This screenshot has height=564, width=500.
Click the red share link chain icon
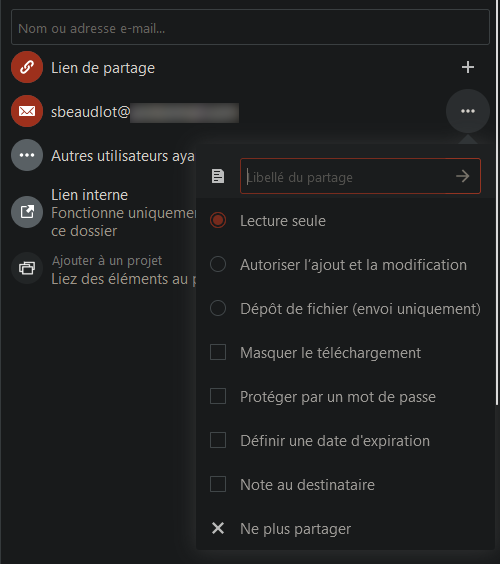click(x=27, y=67)
